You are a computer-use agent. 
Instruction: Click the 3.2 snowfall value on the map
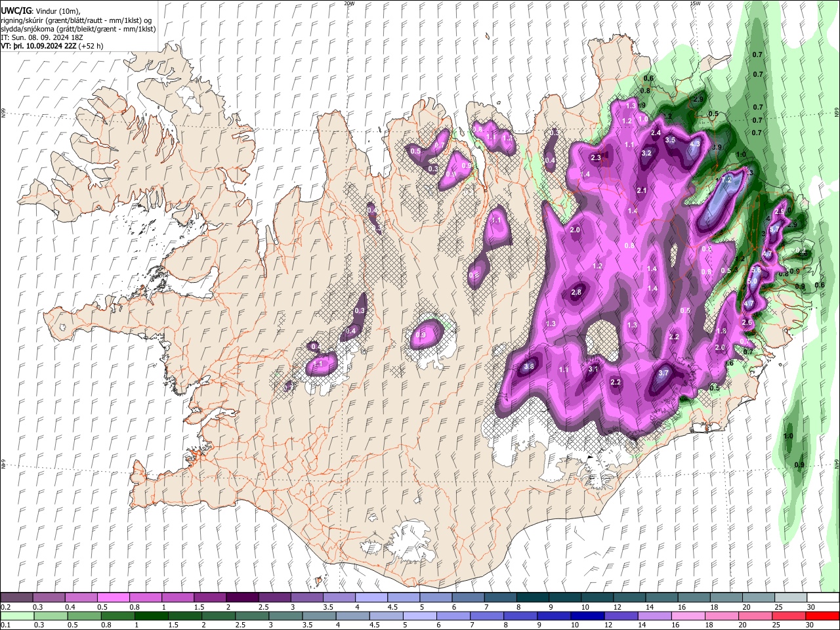(x=646, y=154)
